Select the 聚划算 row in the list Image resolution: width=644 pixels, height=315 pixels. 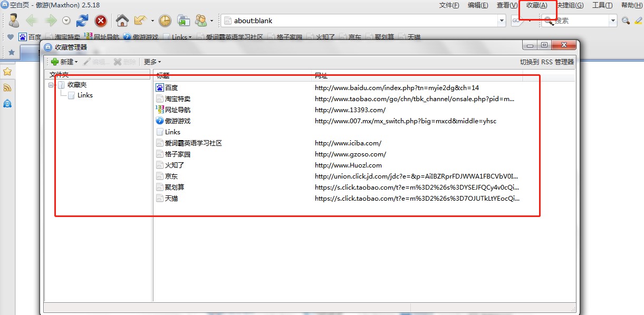[x=364, y=187]
